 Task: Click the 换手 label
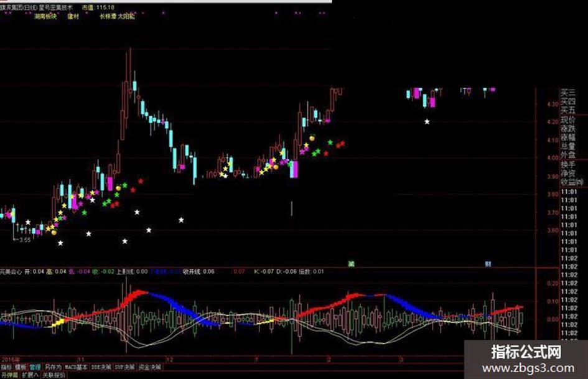point(567,164)
